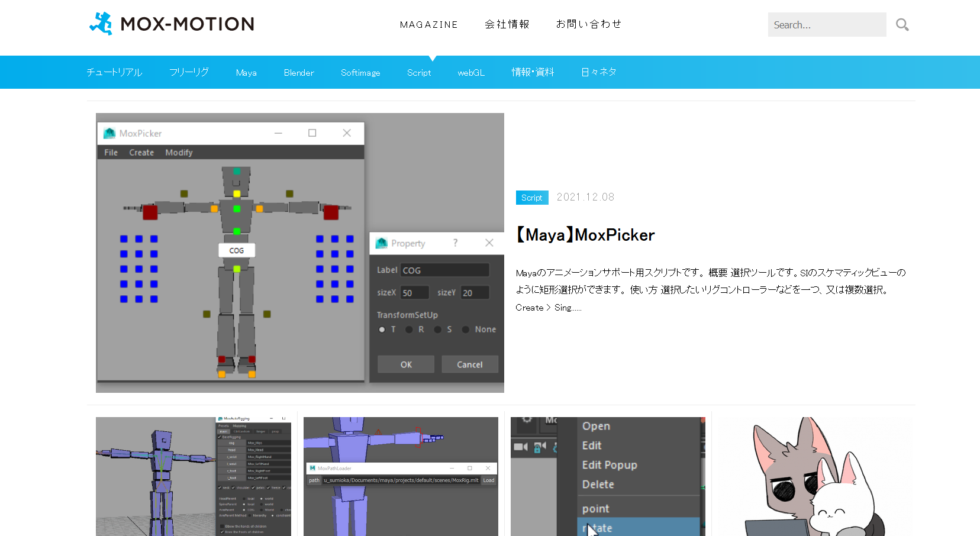
Task: Open the context menu article thumbnail
Action: point(608,476)
